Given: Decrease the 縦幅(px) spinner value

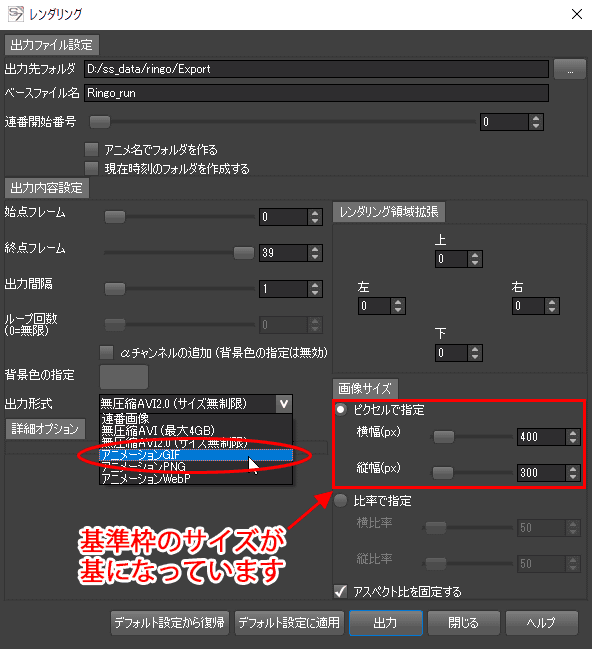Looking at the screenshot, I should [x=573, y=476].
